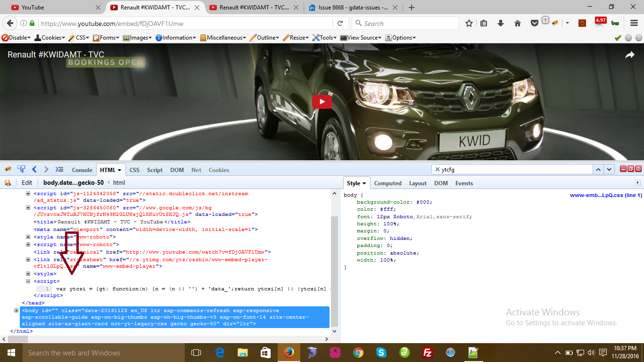This screenshot has height=362, width=644.
Task: Click the Pocket icon in toolbar
Action: tap(534, 24)
